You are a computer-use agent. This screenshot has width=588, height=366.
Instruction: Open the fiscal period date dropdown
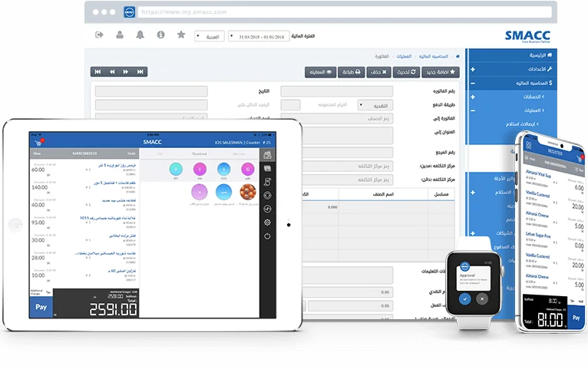(x=259, y=36)
